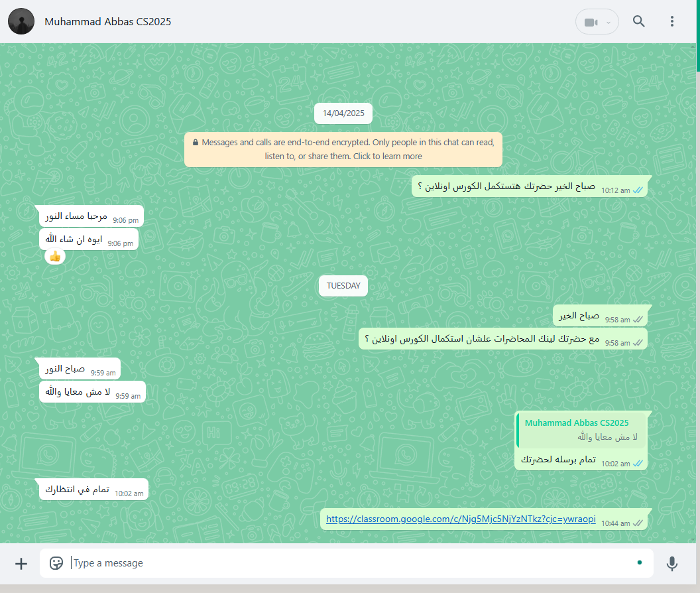The height and width of the screenshot is (593, 700).
Task: Open the end-to-end encryption notice
Action: (343, 149)
